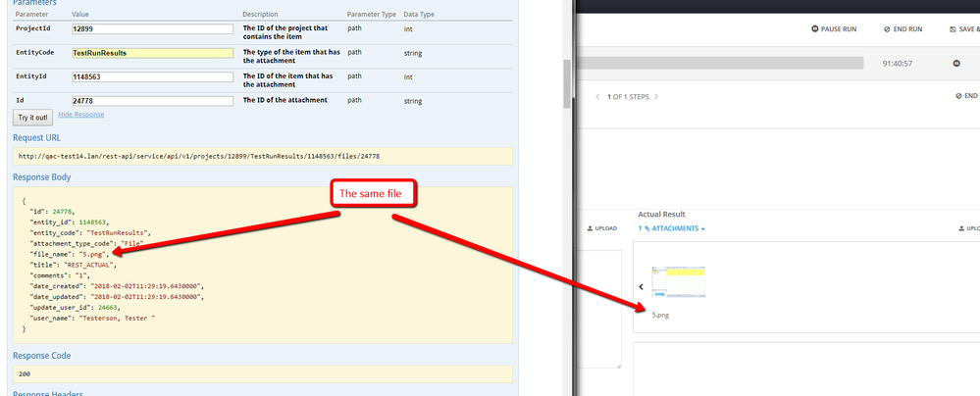Click the "title": "REST_ACTUAL" line
Image resolution: width=980 pixels, height=396 pixels.
74,265
